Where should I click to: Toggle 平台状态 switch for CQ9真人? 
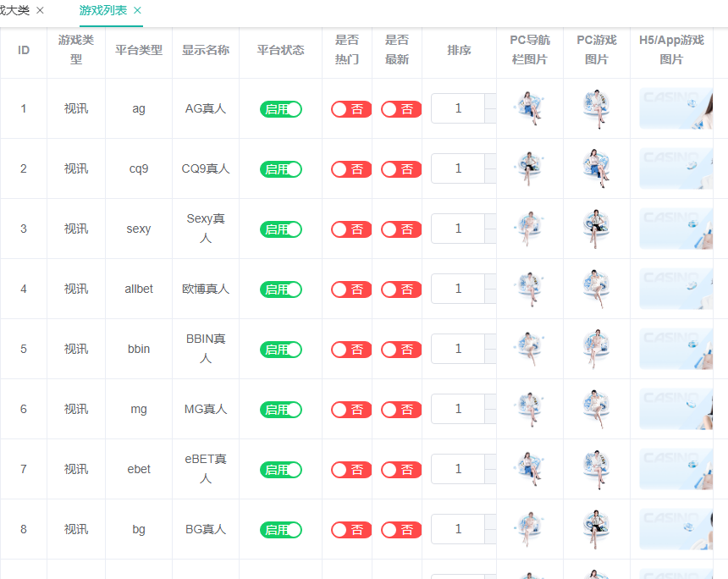pos(281,169)
